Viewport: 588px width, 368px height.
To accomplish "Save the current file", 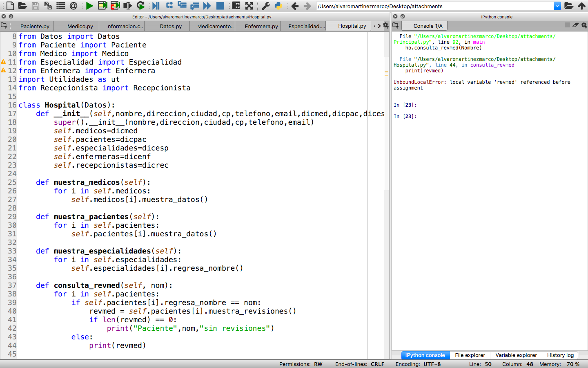I will click(36, 6).
